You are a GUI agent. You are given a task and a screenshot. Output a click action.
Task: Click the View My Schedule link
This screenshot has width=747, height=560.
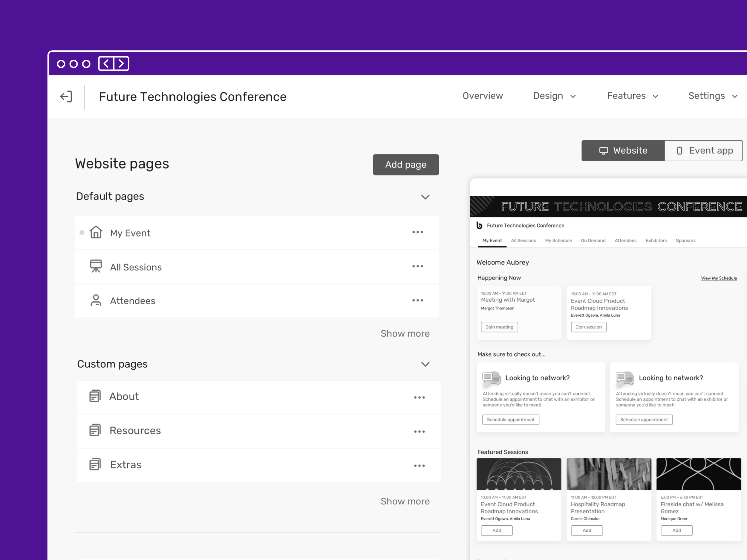719,278
